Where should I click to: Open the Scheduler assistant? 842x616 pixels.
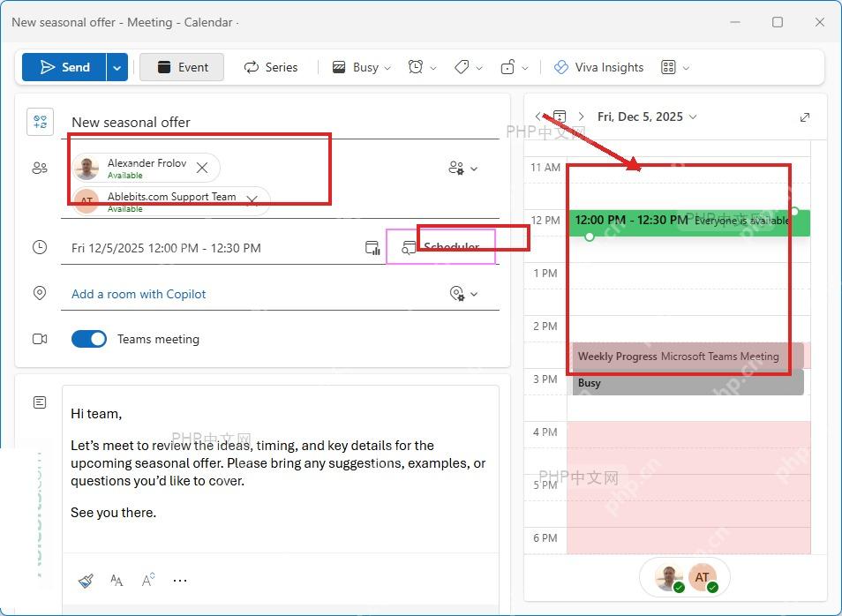441,247
